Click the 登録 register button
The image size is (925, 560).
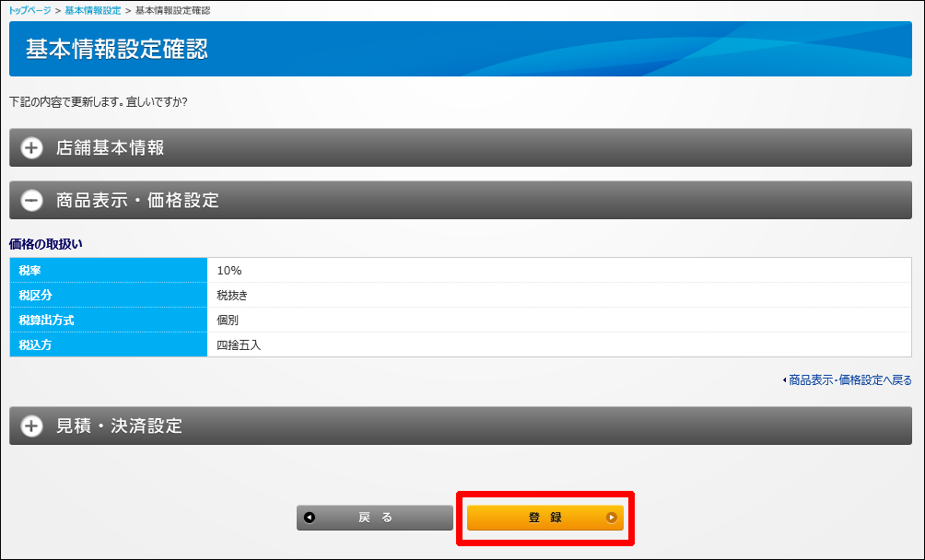(545, 518)
